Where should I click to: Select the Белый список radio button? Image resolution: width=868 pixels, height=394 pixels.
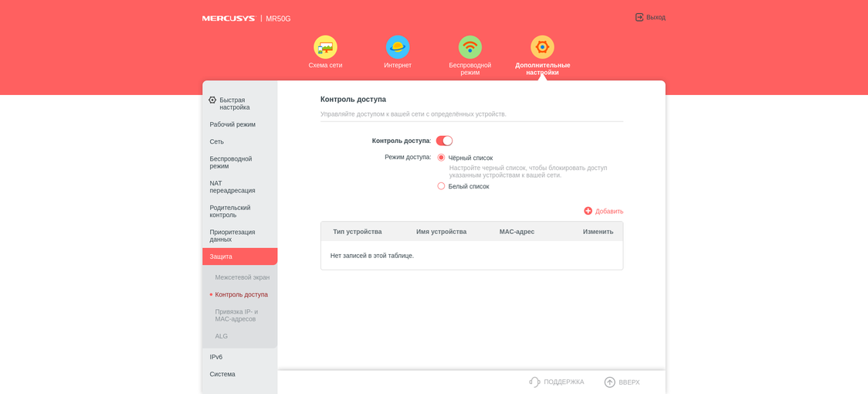point(441,186)
